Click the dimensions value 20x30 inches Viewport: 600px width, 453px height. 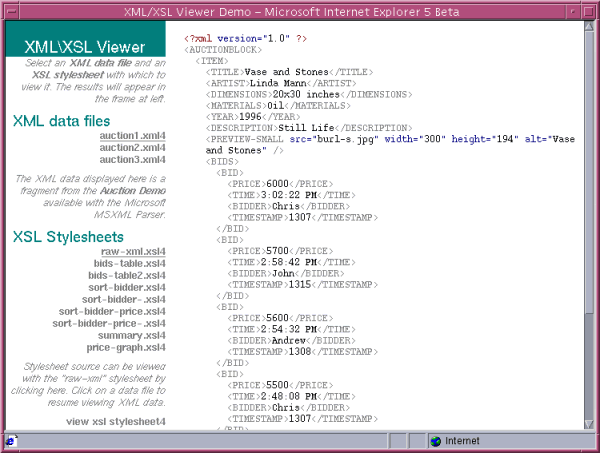pos(306,95)
